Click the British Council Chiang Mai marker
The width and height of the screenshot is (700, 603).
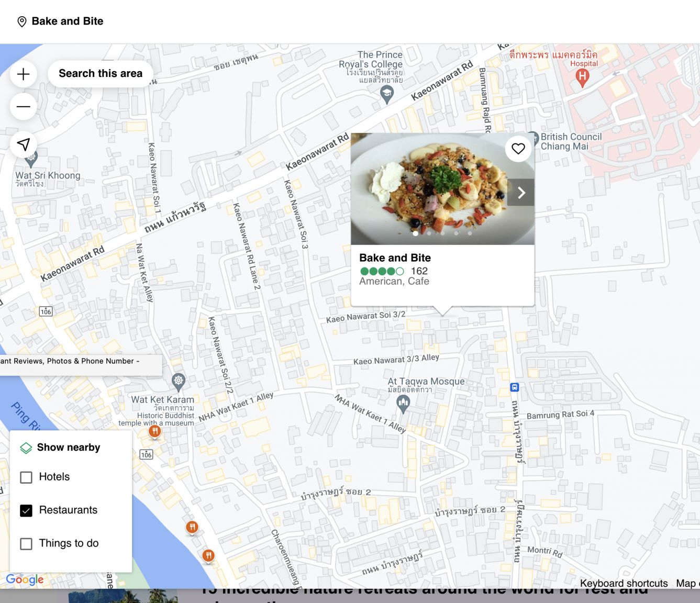tap(534, 138)
